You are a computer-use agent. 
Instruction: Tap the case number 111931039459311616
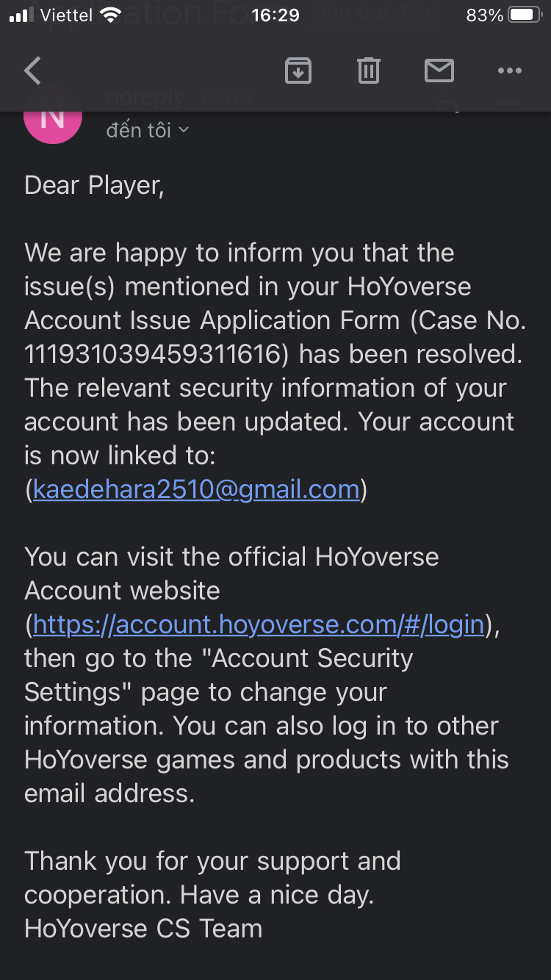point(151,354)
